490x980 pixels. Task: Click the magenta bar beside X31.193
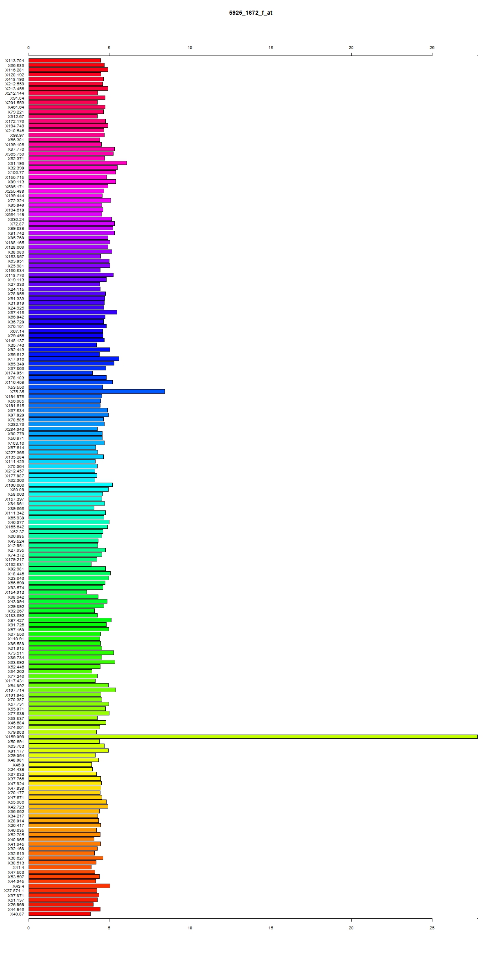point(78,163)
